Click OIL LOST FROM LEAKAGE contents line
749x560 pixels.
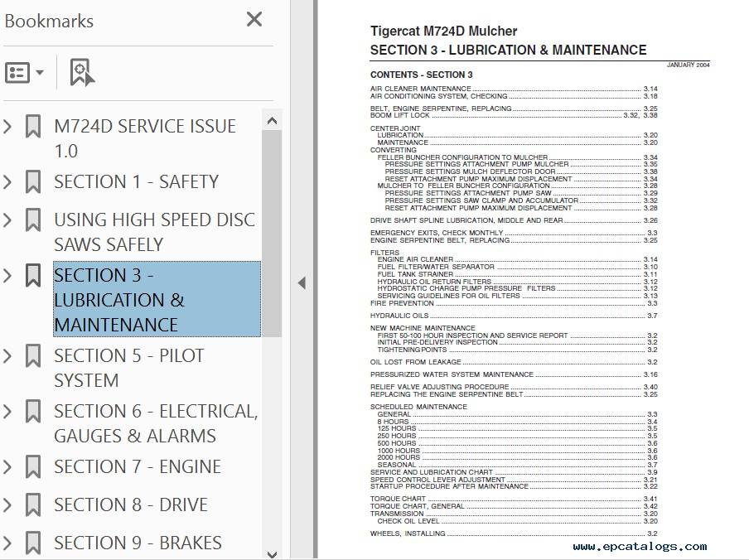tap(514, 362)
